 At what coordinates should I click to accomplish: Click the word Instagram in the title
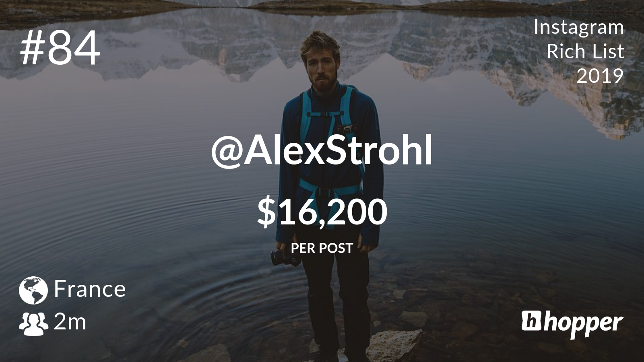[579, 27]
